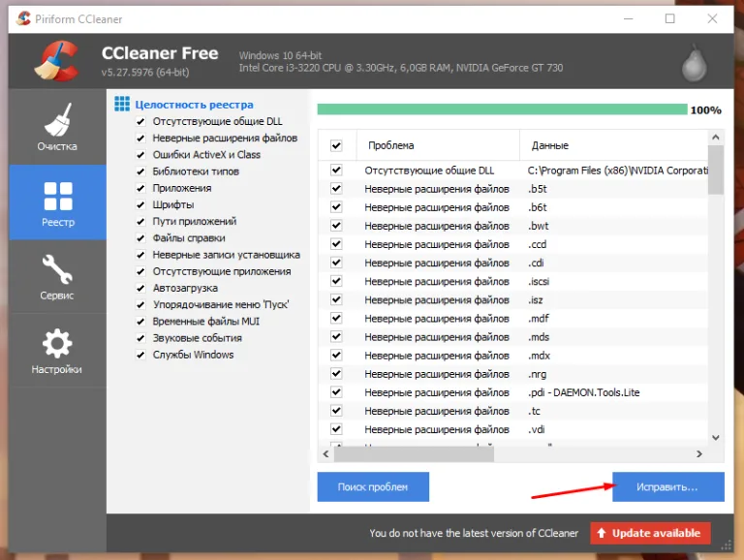The width and height of the screenshot is (744, 560).
Task: Toggle Приложения checkbox
Action: pyautogui.click(x=140, y=188)
